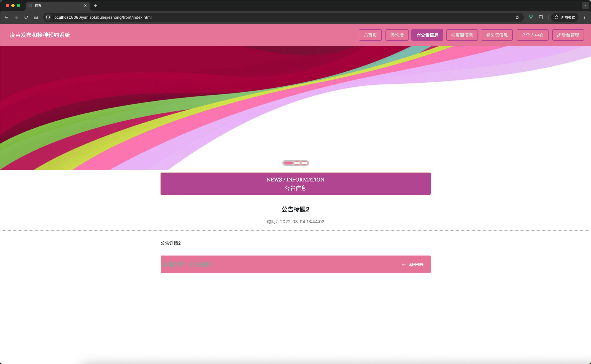Click the timestamp 2022-03-04 13:44:02
The image size is (591, 364).
(302, 222)
